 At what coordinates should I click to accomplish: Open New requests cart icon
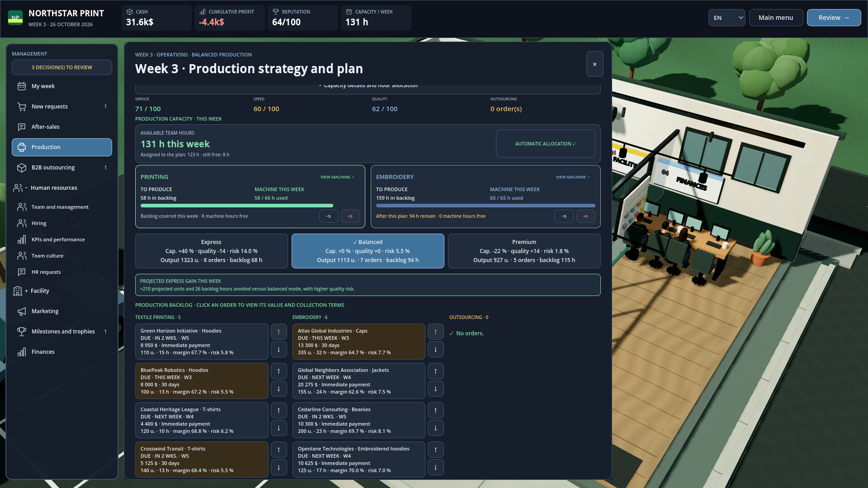coord(22,107)
